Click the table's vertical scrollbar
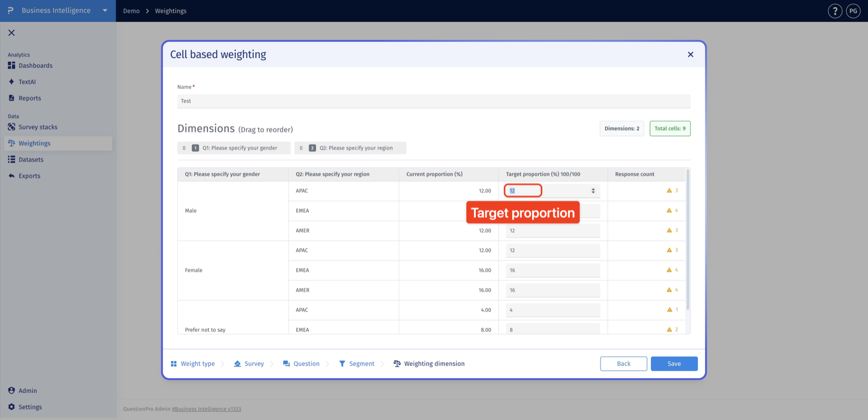Viewport: 868px width, 420px height. (x=688, y=239)
